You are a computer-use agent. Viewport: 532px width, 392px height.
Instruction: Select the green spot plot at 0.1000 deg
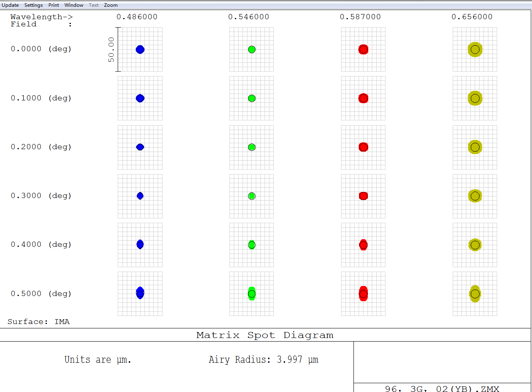click(x=252, y=98)
